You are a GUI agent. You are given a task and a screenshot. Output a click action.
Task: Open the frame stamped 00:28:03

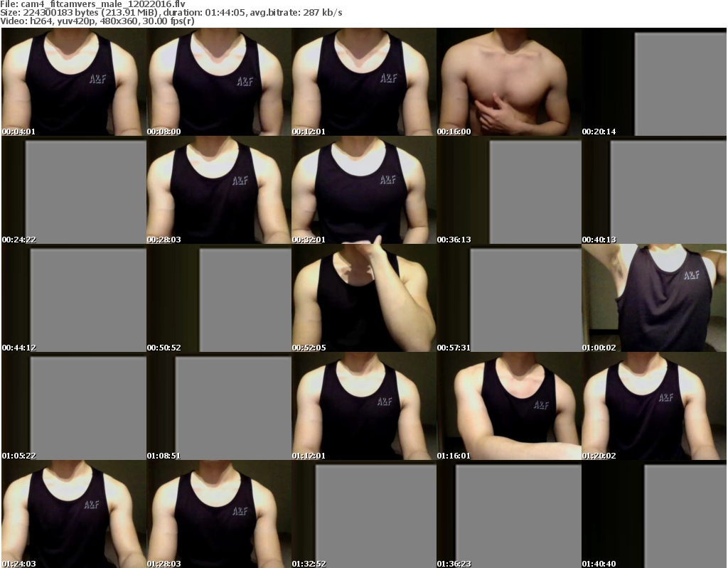click(x=219, y=190)
